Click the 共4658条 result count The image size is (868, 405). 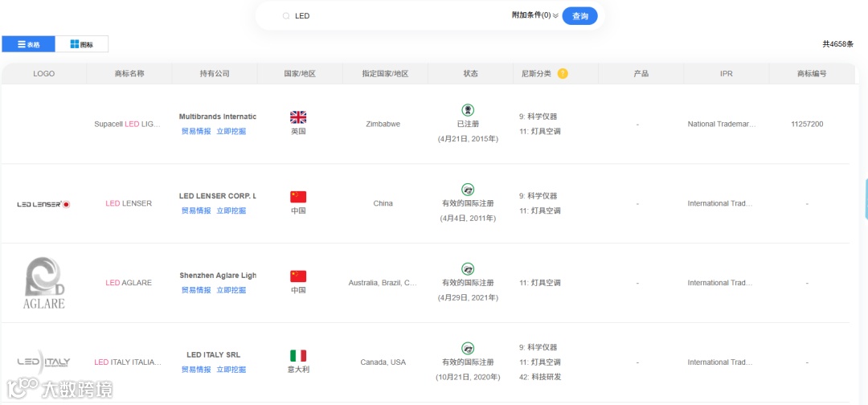pos(837,44)
